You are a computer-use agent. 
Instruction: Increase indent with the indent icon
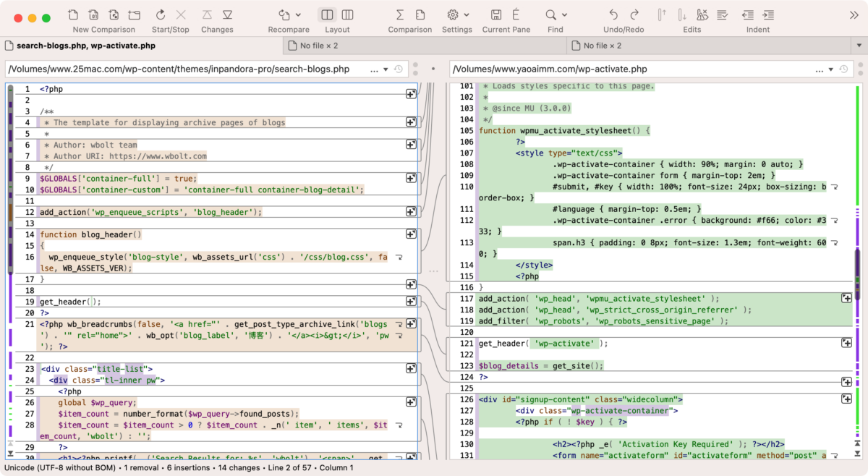(768, 14)
